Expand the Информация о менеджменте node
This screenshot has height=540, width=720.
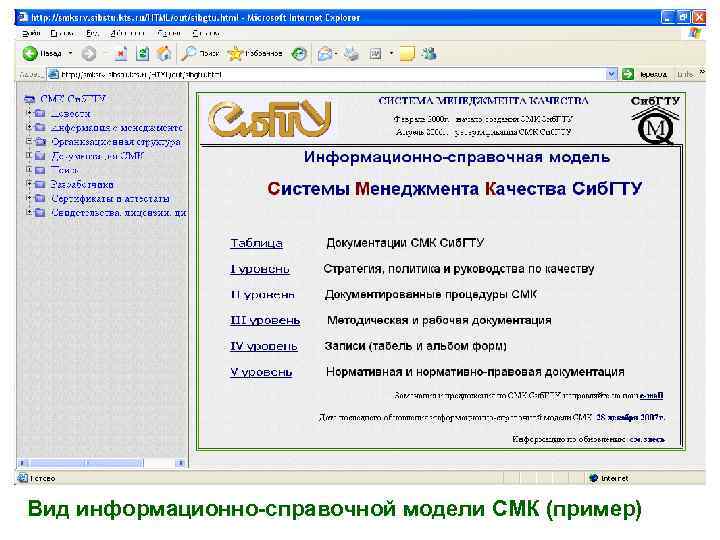coord(28,127)
